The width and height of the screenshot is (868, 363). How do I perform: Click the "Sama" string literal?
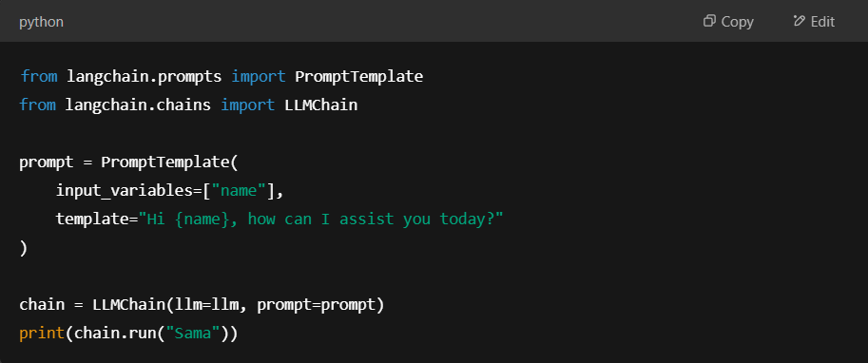coord(193,334)
